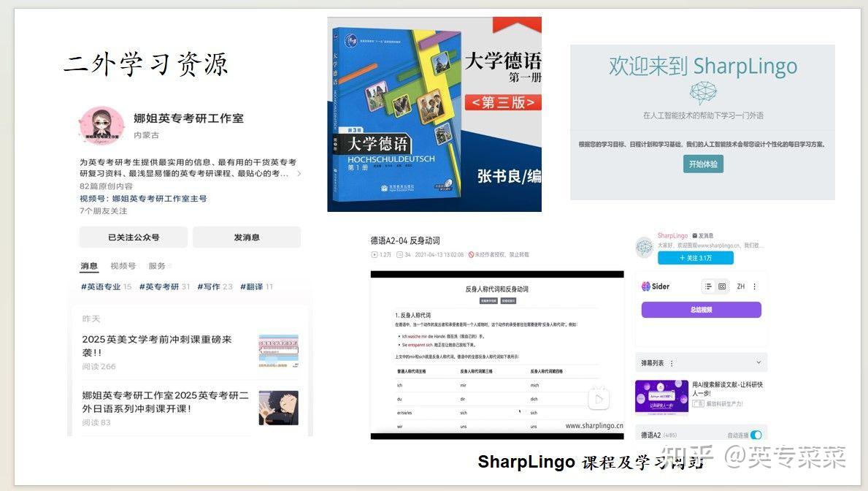Switch to the 消息 tab
Screen dimensions: 868x491
point(89,266)
